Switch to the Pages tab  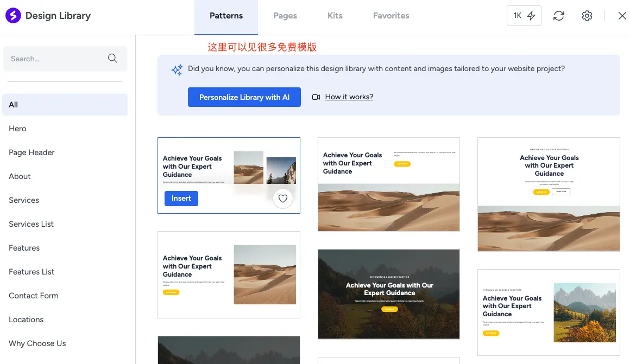coord(285,16)
